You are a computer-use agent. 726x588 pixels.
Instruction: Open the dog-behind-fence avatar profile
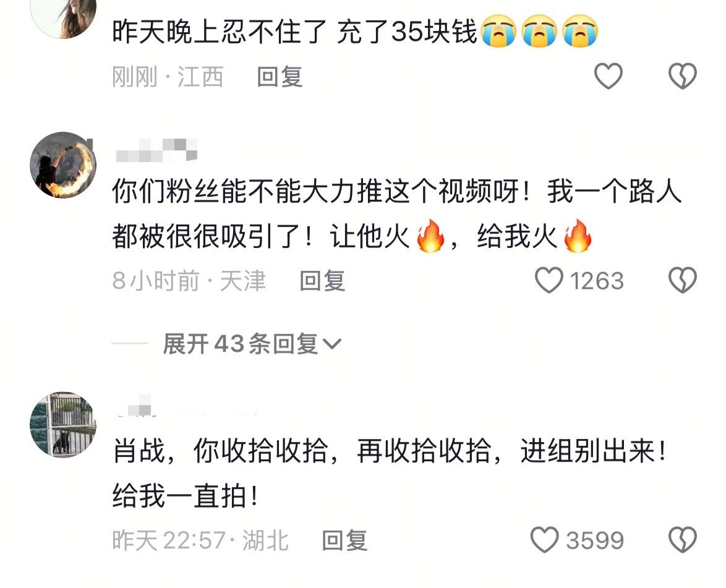pos(63,425)
